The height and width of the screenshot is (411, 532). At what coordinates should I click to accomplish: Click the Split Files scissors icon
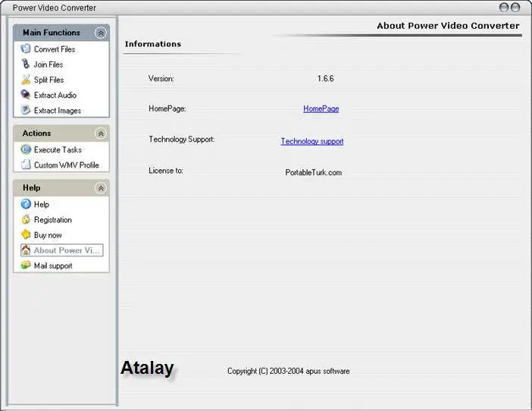(26, 80)
